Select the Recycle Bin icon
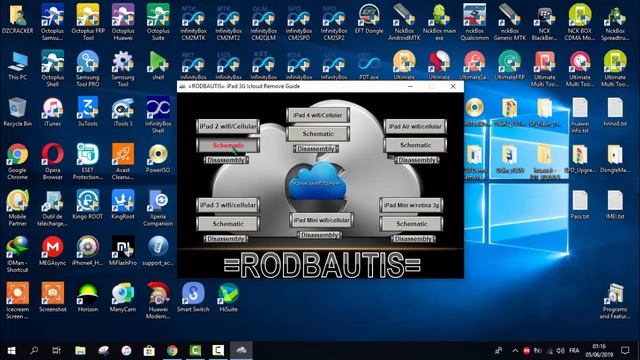The width and height of the screenshot is (640, 360). [17, 112]
